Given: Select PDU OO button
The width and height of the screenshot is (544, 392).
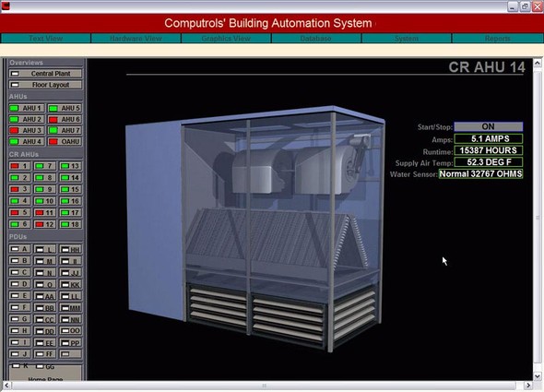Looking at the screenshot, I should (x=70, y=331).
